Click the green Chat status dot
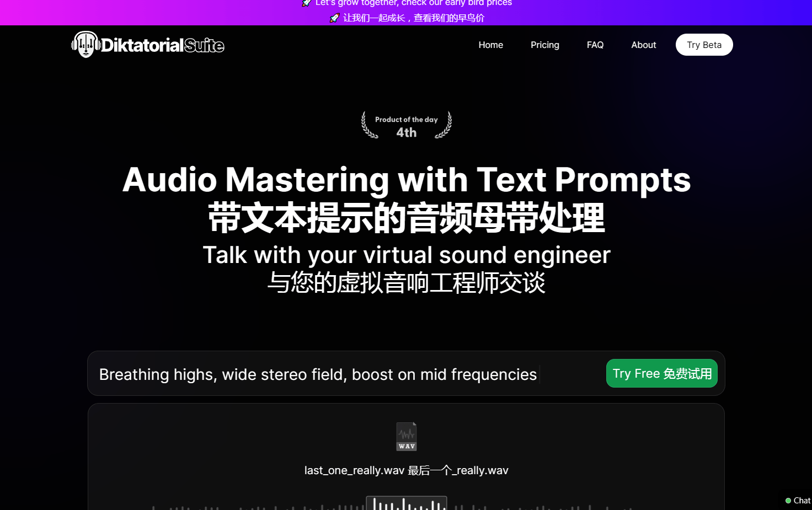This screenshot has width=812, height=510. (x=788, y=501)
